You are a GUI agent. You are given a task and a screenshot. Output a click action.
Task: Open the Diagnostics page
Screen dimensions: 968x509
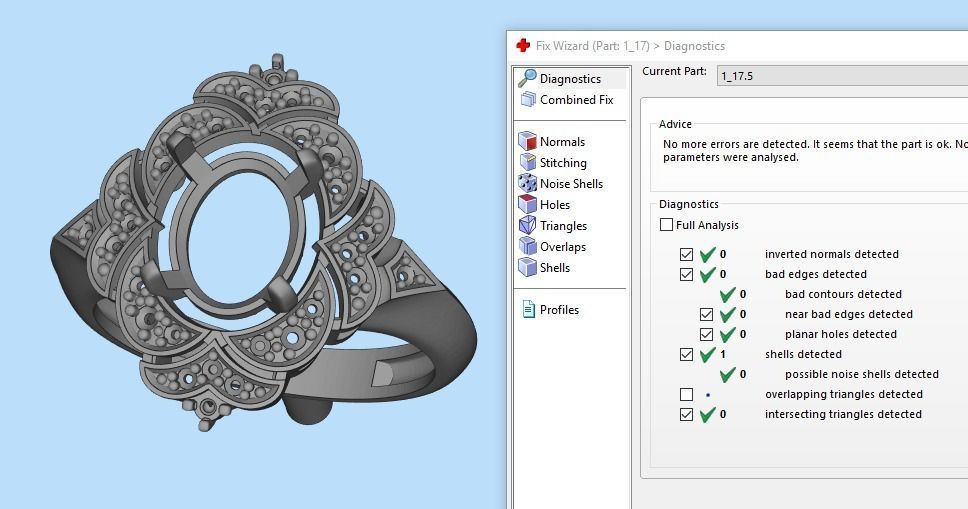click(571, 78)
